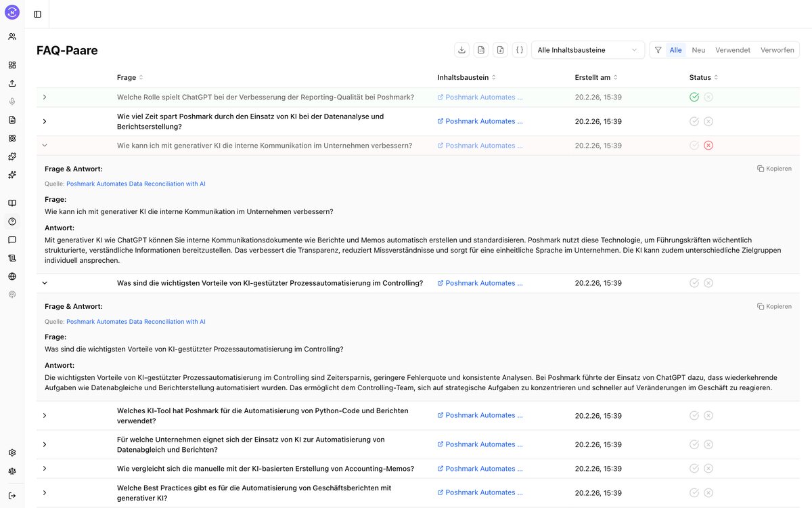Screen dimensions: 812x508
Task: Click the spreadsheet export icon in the toolbar
Action: click(x=480, y=49)
